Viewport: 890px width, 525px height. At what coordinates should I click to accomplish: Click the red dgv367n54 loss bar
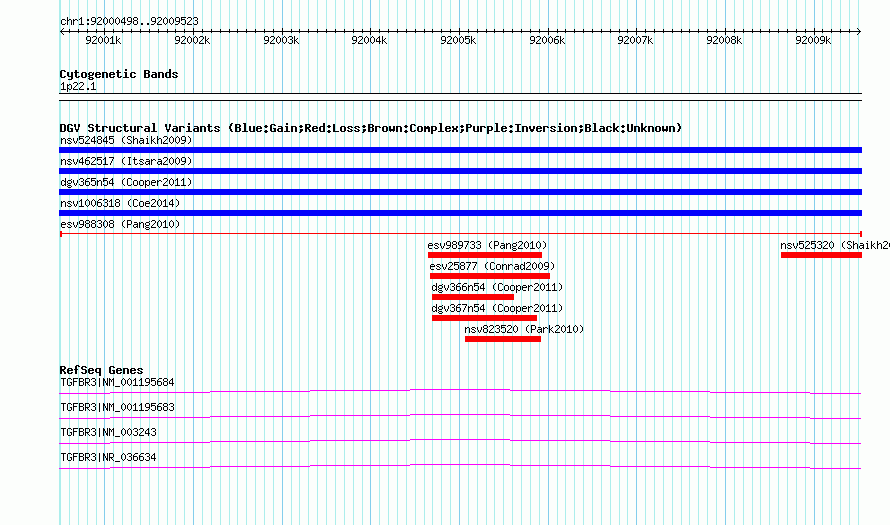point(484,318)
